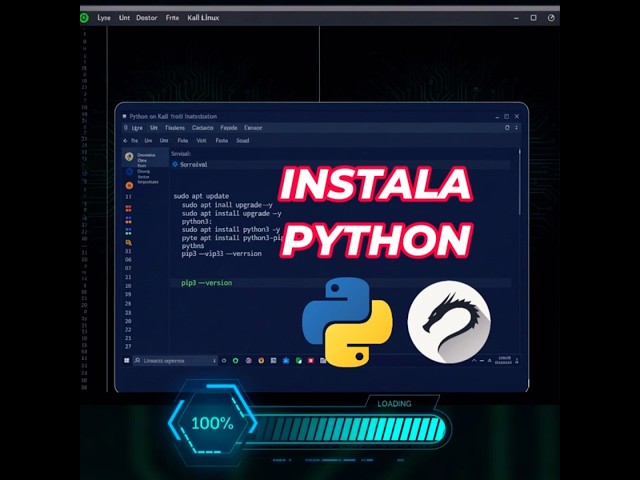This screenshot has height=480, width=640.
Task: Click the 'sudo apt install python3 -y' line
Action: (231, 229)
